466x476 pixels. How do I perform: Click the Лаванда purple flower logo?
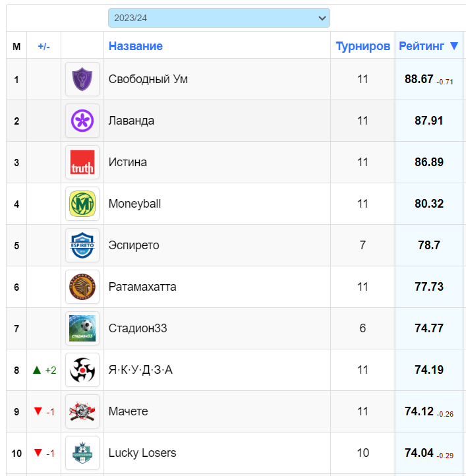tap(82, 121)
